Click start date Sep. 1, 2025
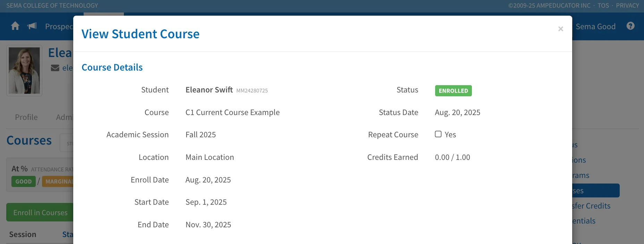This screenshot has height=244, width=644. (206, 202)
